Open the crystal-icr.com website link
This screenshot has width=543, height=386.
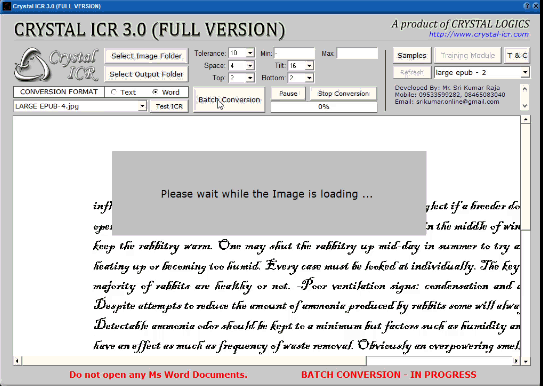pos(479,34)
